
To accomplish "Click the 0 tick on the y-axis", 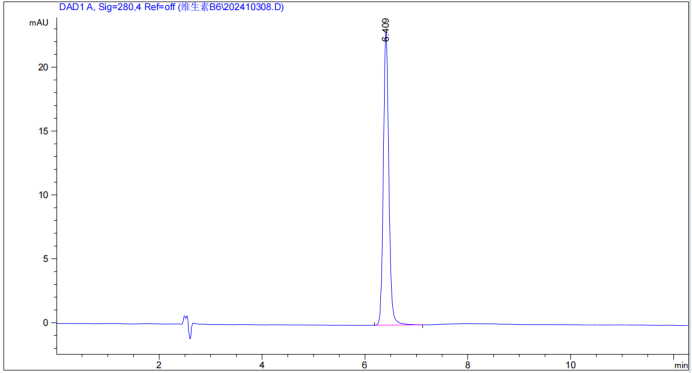I will [45, 323].
